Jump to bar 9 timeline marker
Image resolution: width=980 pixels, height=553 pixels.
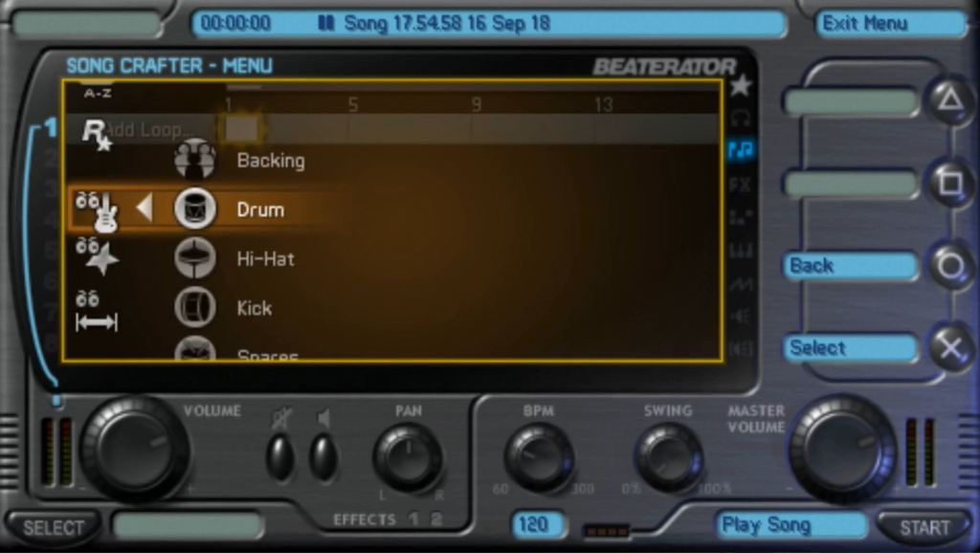point(477,105)
